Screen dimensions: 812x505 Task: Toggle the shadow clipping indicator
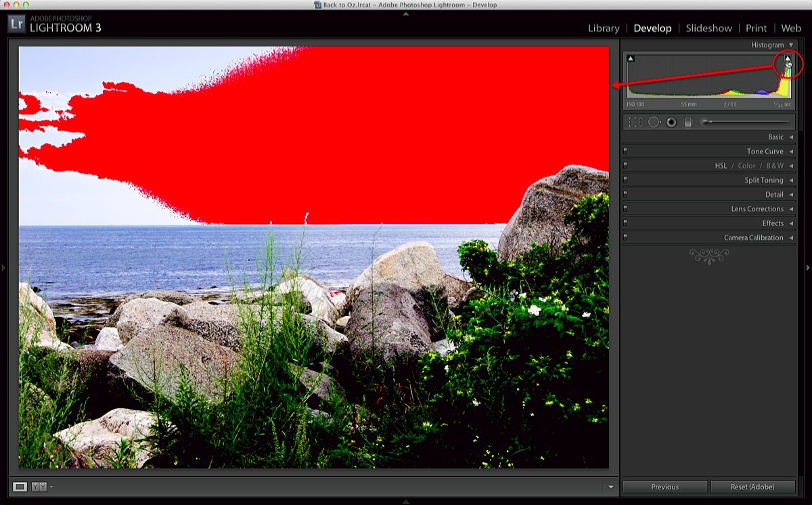click(x=631, y=59)
